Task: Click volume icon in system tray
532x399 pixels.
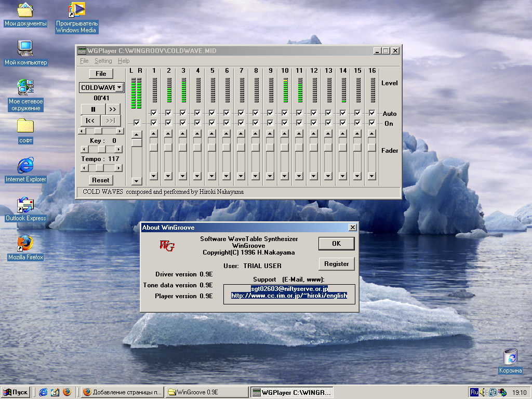Action: 483,392
